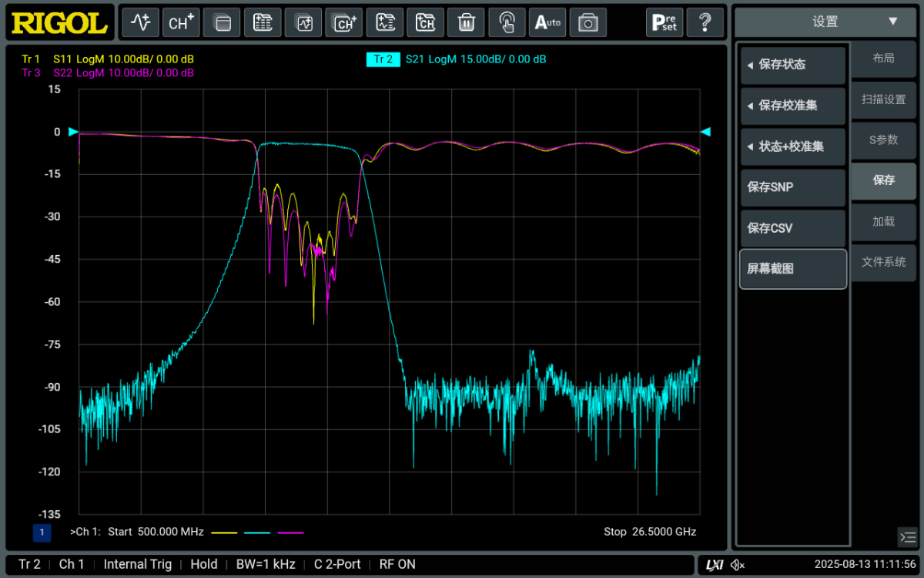The height and width of the screenshot is (578, 924).
Task: Add a new channel with the CH+ icon
Action: point(180,22)
